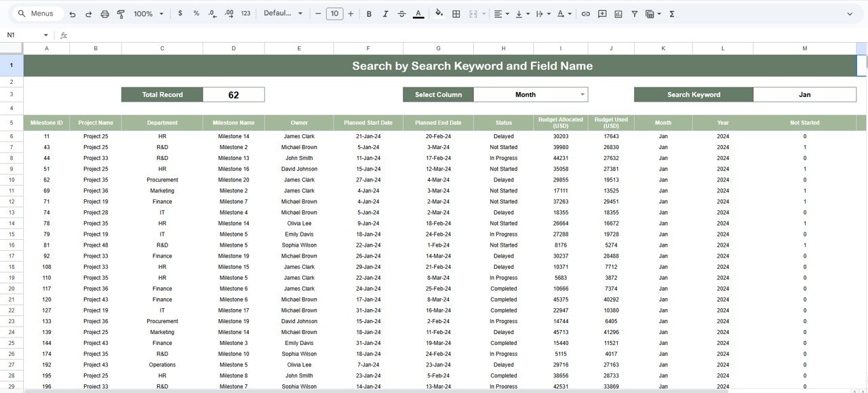Screen dimensions: 868x393
Task: Open the Functions sigma icon
Action: (x=671, y=13)
